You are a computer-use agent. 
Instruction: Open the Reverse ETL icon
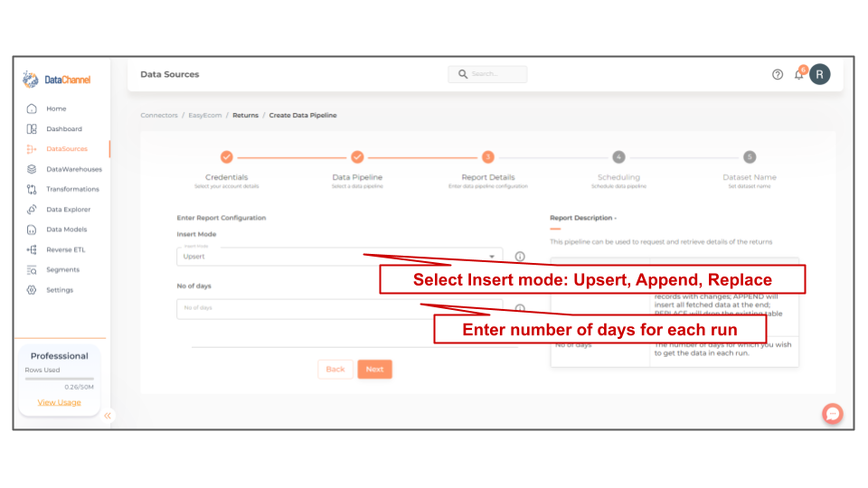(32, 249)
